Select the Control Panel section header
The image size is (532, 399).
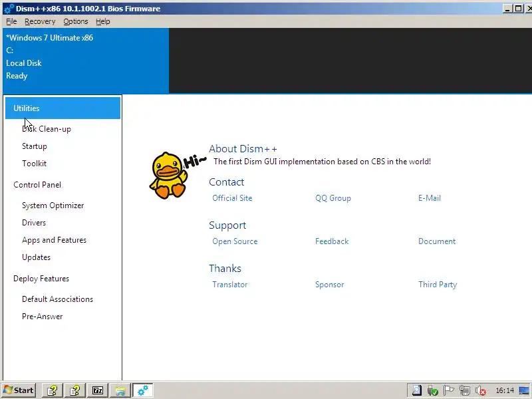(x=37, y=185)
